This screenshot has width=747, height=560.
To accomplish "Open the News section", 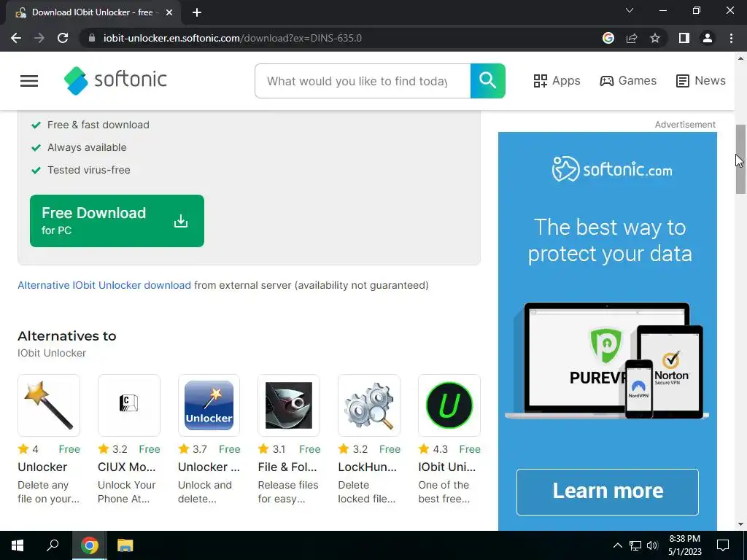I will pyautogui.click(x=701, y=80).
